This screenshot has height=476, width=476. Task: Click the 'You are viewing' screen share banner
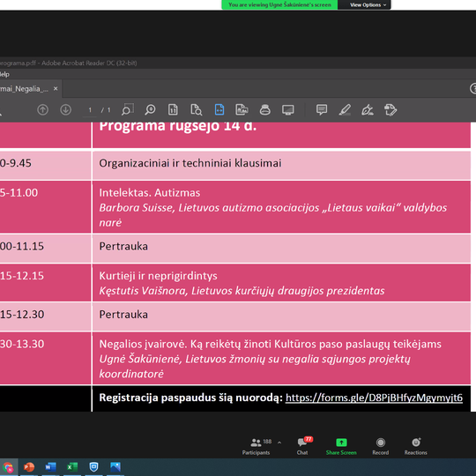pos(279,5)
